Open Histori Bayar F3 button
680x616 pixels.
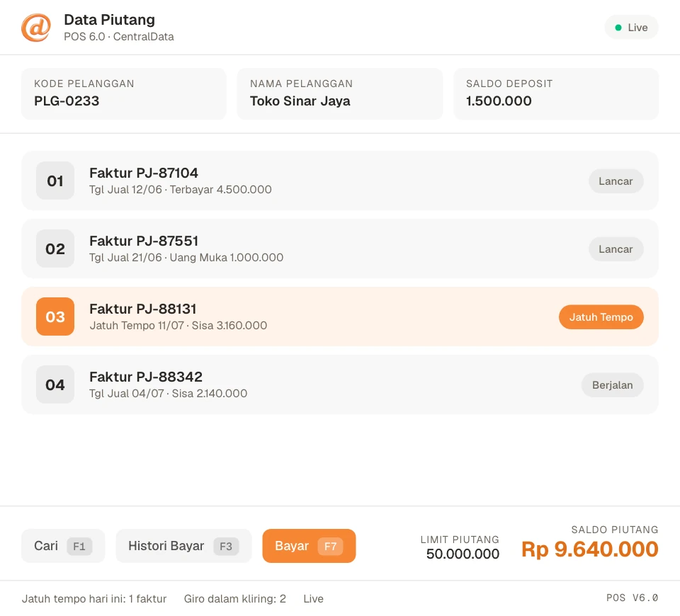(183, 546)
